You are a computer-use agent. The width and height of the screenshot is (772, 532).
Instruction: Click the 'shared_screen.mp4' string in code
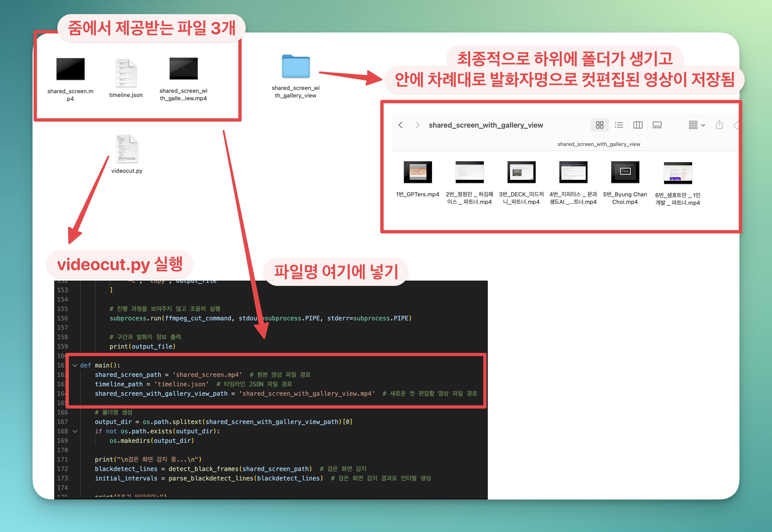pos(207,375)
